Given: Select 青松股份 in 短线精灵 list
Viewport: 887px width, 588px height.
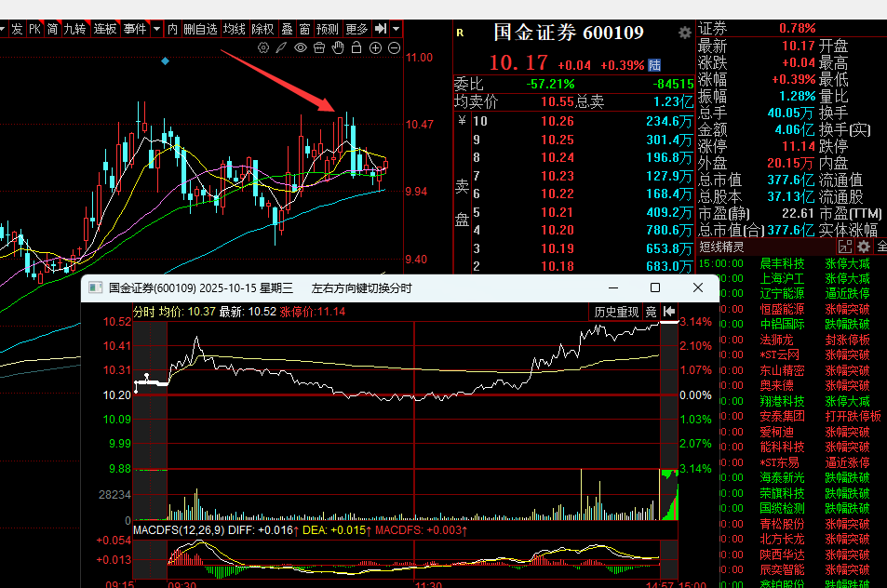Looking at the screenshot, I should coord(783,524).
